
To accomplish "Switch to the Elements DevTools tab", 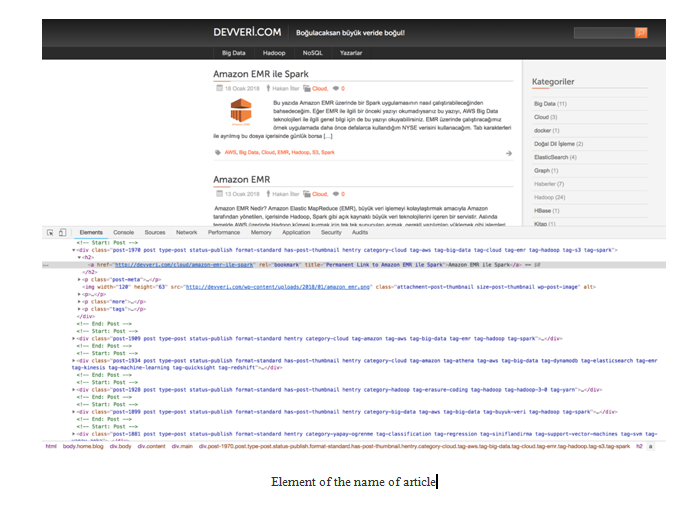I will [91, 233].
